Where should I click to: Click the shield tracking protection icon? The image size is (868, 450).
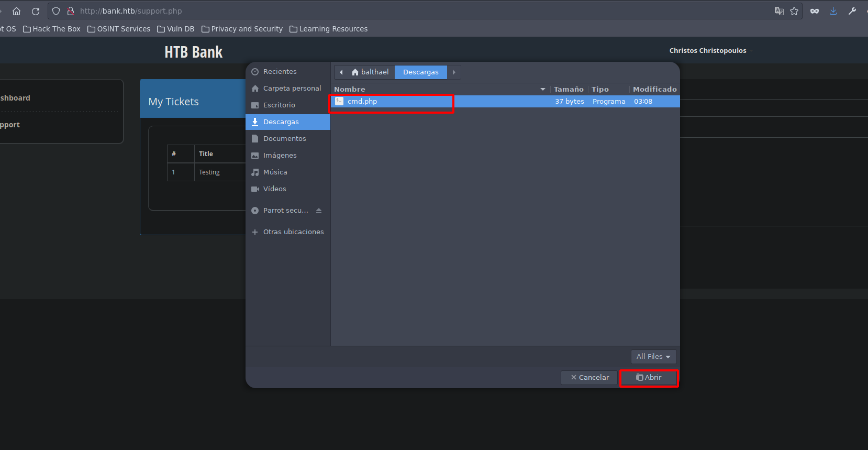[56, 11]
